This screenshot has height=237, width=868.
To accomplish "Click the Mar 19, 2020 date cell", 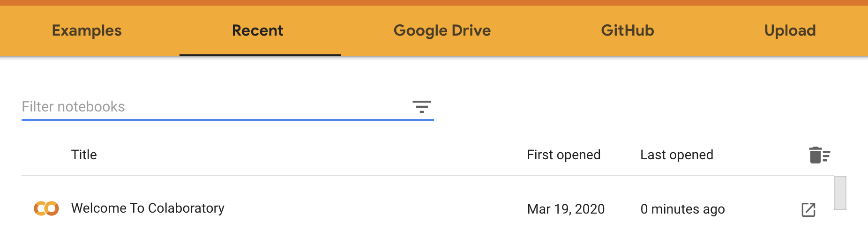I will 566,209.
